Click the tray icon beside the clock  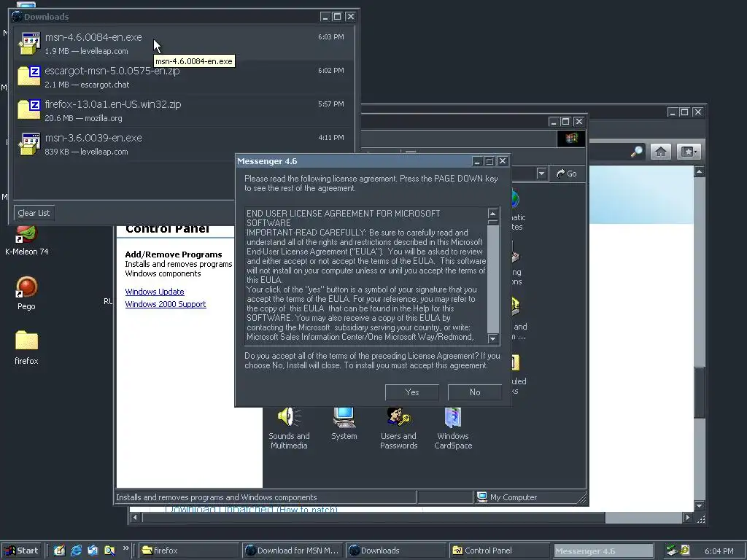point(684,551)
